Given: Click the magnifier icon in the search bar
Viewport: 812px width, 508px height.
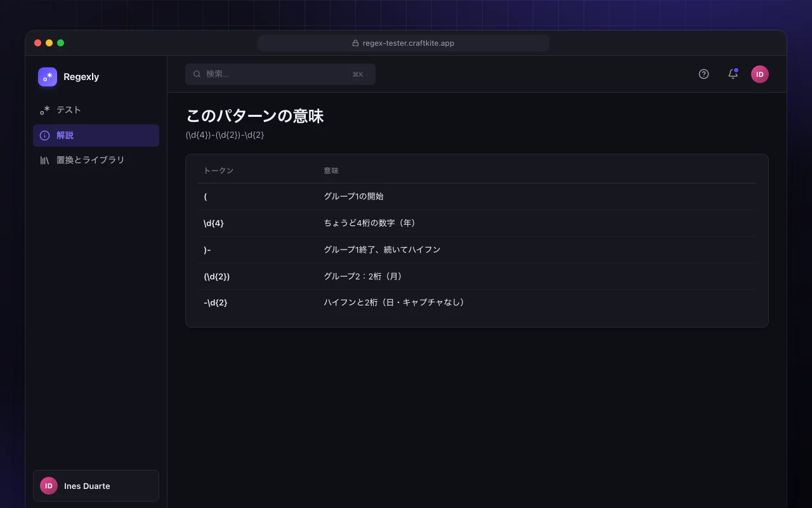Looking at the screenshot, I should pos(197,74).
